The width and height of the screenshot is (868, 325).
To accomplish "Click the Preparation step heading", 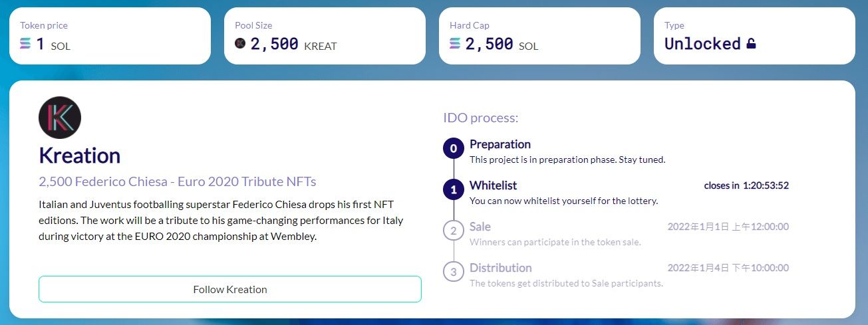I will (500, 144).
